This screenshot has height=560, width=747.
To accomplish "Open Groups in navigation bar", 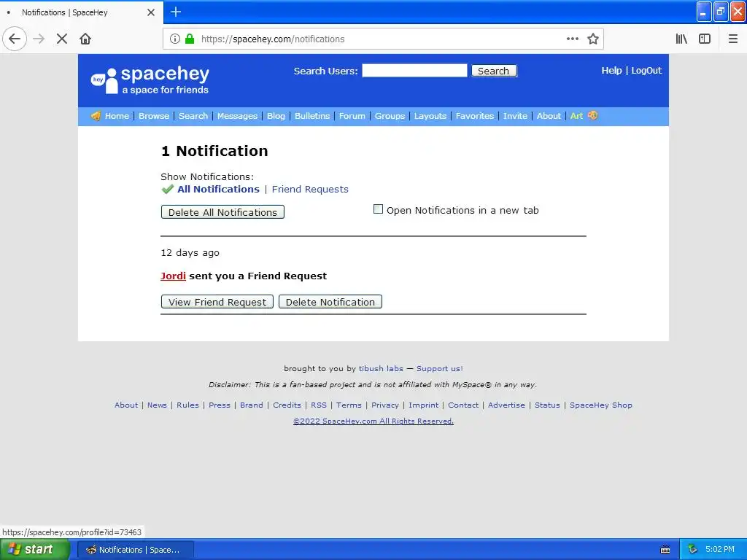I will pyautogui.click(x=390, y=116).
